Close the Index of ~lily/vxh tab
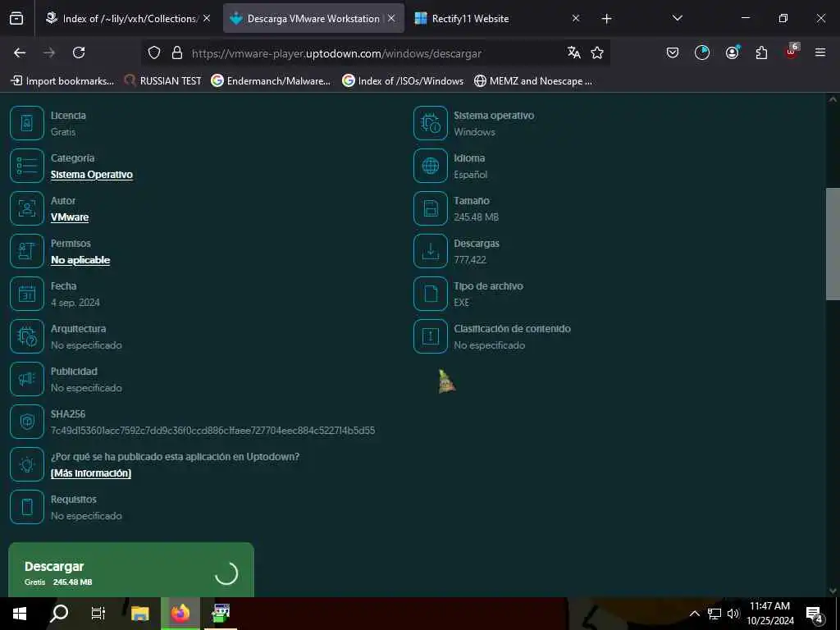The height and width of the screenshot is (630, 840). 207,18
